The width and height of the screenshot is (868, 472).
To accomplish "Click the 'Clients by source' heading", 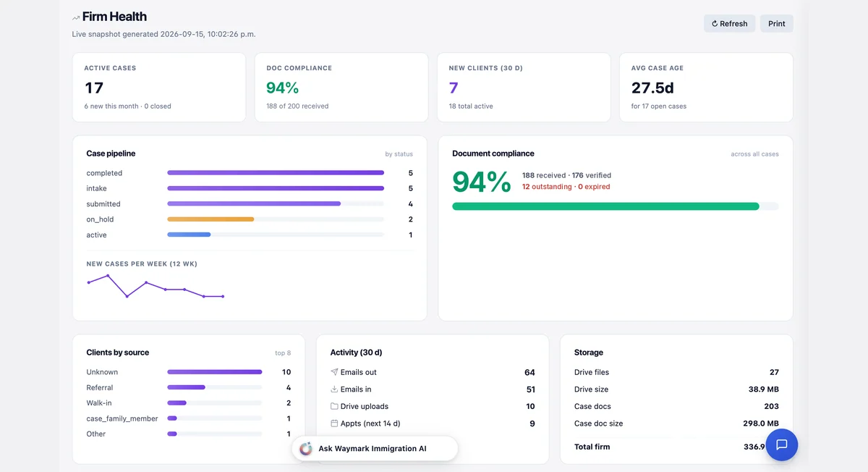I will click(118, 353).
